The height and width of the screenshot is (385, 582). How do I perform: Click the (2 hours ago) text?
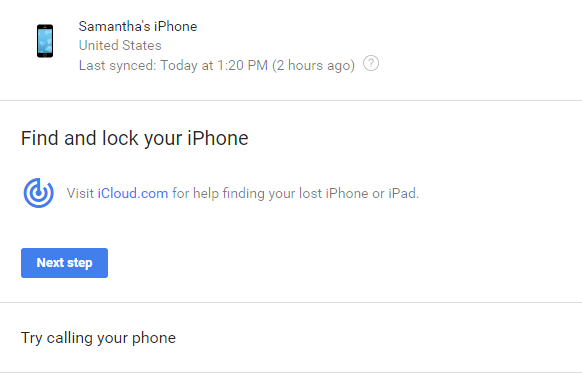[x=314, y=65]
